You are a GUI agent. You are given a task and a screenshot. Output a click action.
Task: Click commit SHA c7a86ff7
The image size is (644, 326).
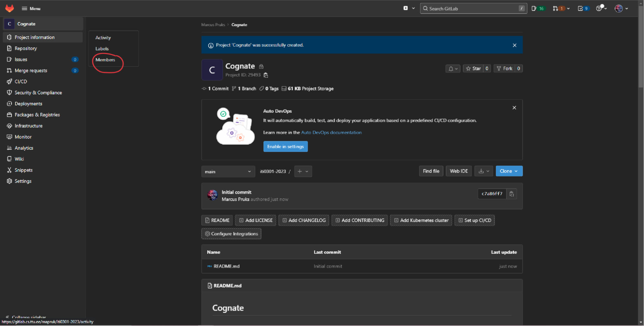[492, 194]
